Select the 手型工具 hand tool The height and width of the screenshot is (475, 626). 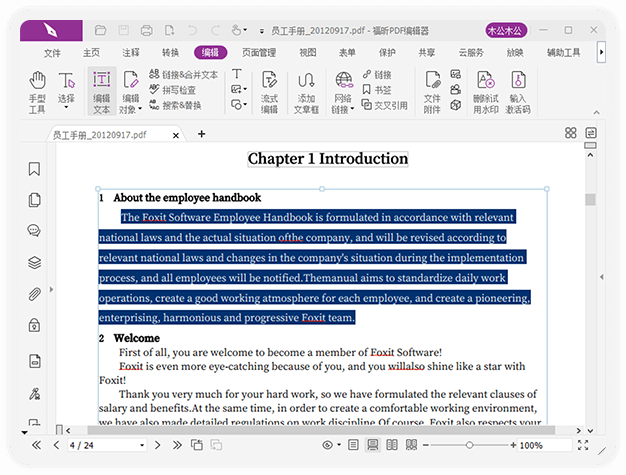[37, 92]
